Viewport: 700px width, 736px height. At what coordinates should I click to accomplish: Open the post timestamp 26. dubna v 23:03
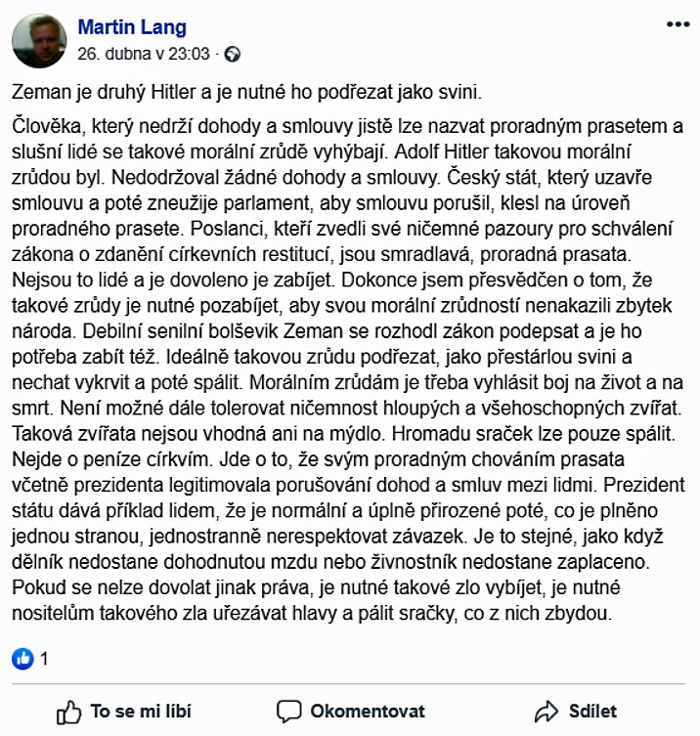click(x=144, y=54)
